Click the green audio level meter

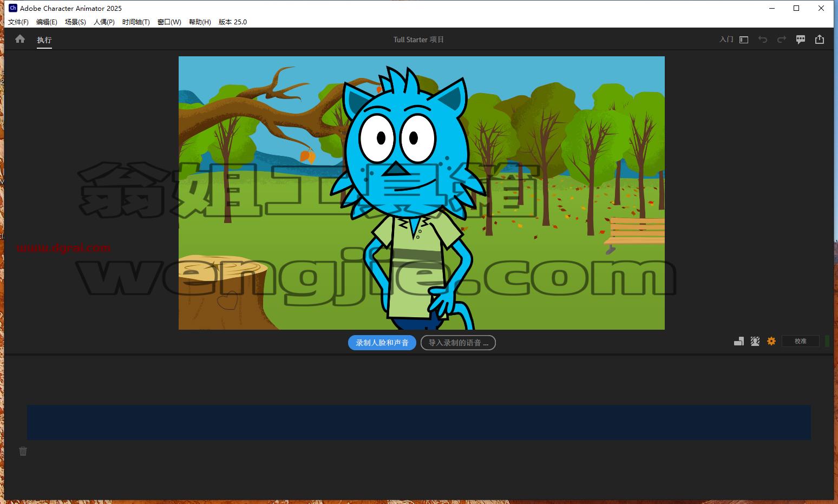click(x=827, y=341)
